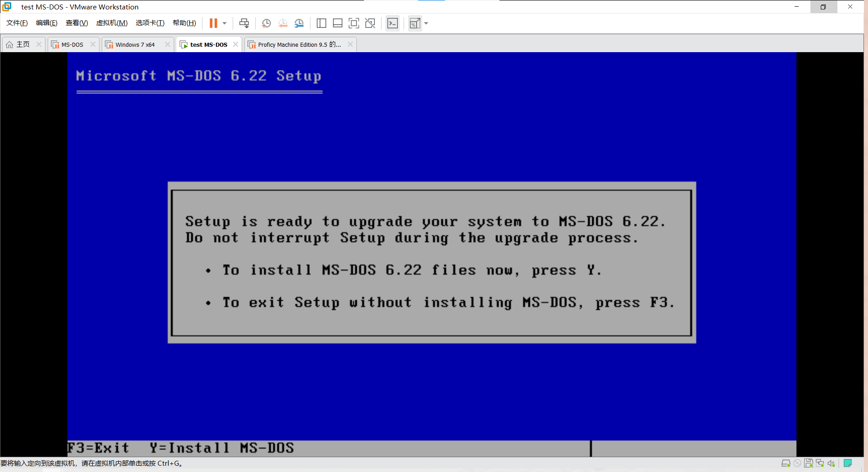Image resolution: width=868 pixels, height=472 pixels.
Task: Restore down the VMware Workstation window
Action: point(823,7)
